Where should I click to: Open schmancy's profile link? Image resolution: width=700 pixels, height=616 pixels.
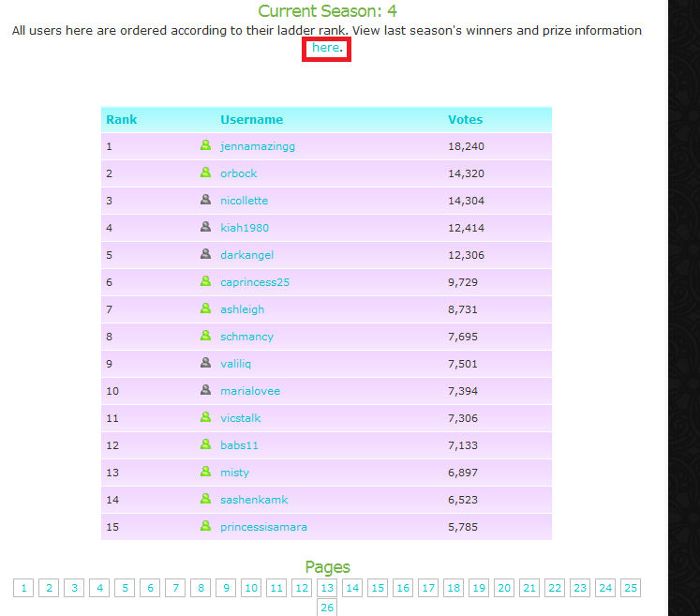click(246, 338)
